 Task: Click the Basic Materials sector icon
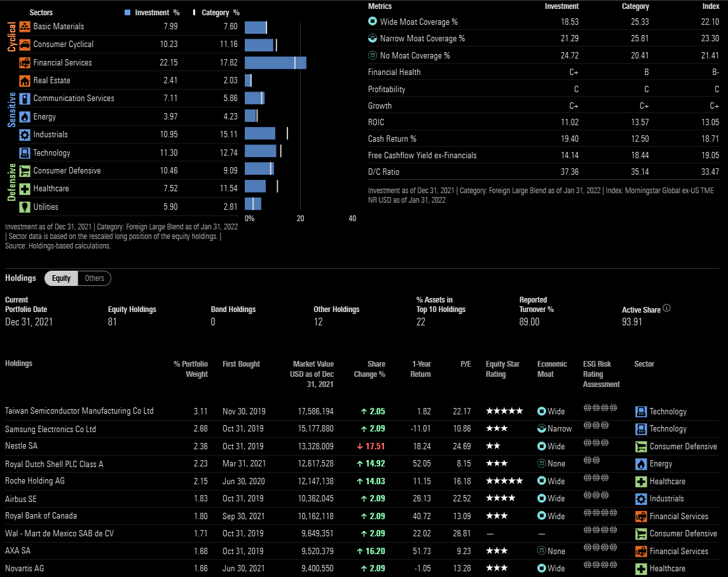(25, 27)
